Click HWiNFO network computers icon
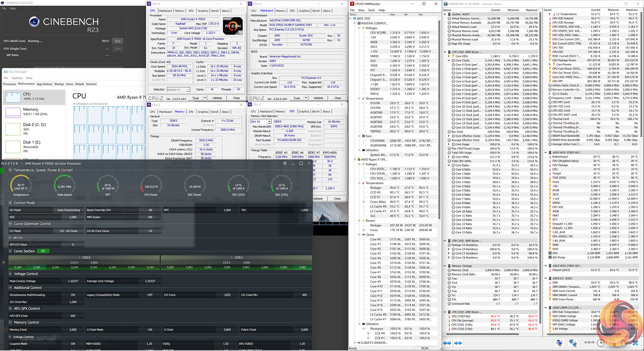 coord(573,343)
